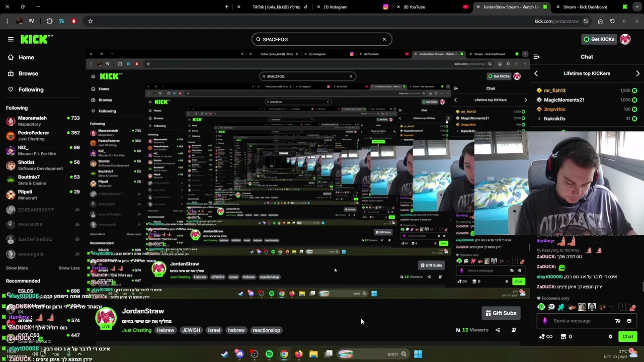
Task: Open Pilpeli channel in Following list
Action: coord(43,195)
